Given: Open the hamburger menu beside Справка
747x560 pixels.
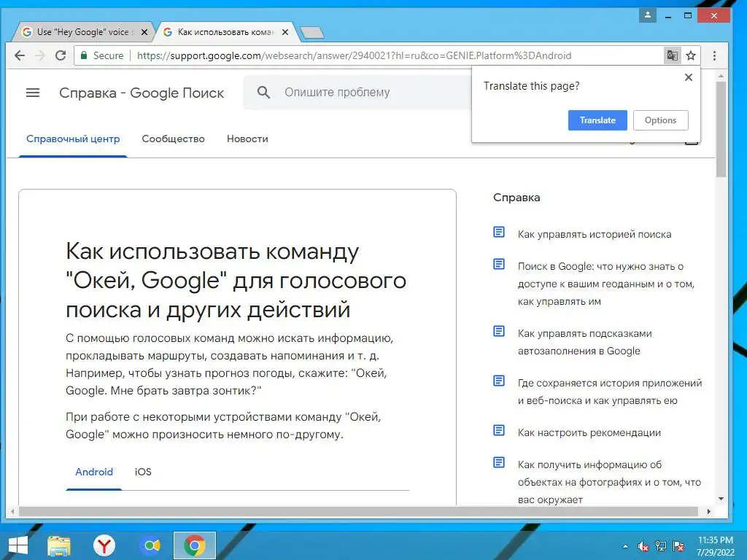Looking at the screenshot, I should [33, 93].
